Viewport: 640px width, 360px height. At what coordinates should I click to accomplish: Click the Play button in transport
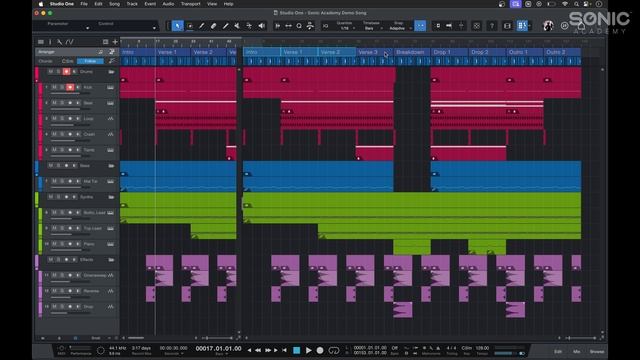click(x=309, y=350)
